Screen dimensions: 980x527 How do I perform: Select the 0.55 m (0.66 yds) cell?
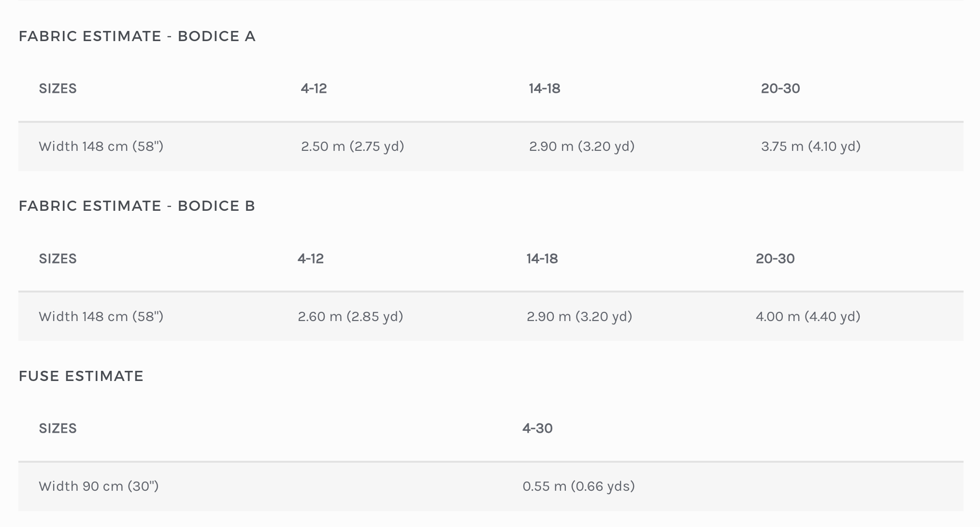(578, 486)
